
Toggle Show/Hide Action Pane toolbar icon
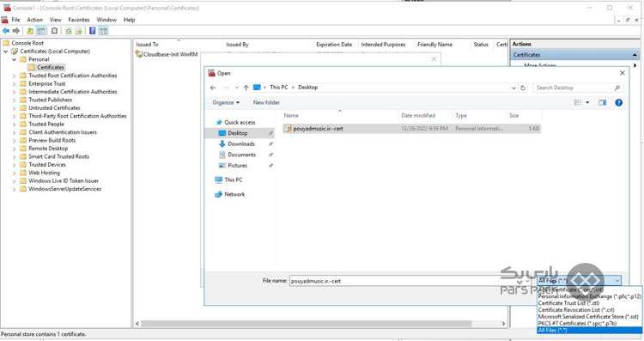103,31
